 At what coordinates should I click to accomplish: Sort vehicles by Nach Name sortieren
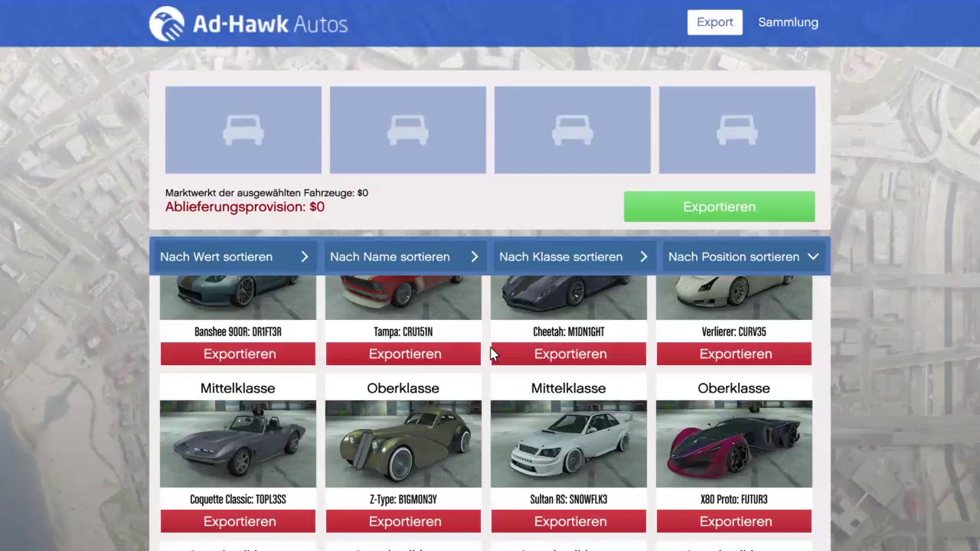[403, 257]
